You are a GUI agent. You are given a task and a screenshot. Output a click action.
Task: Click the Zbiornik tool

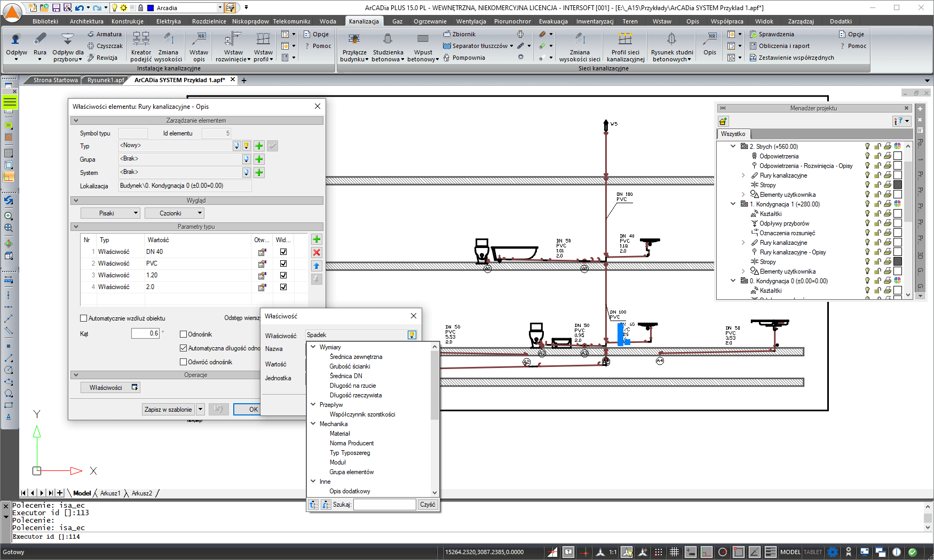pyautogui.click(x=459, y=34)
